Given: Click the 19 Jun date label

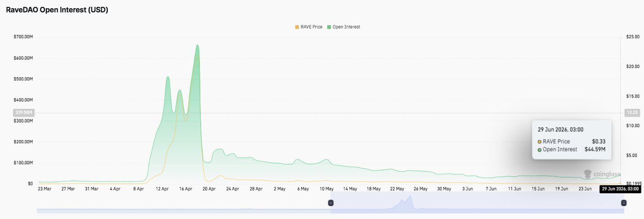Looking at the screenshot, I should (561, 189).
